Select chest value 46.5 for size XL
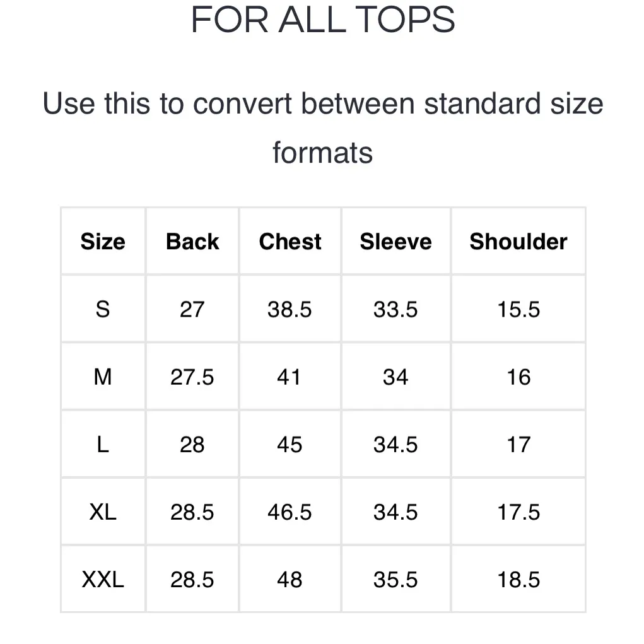Viewport: 644px width, 644px height. [x=290, y=512]
